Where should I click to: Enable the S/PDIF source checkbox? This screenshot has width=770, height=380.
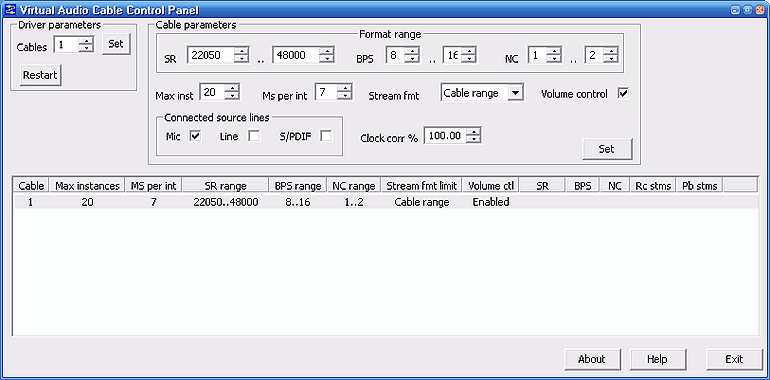pos(326,136)
